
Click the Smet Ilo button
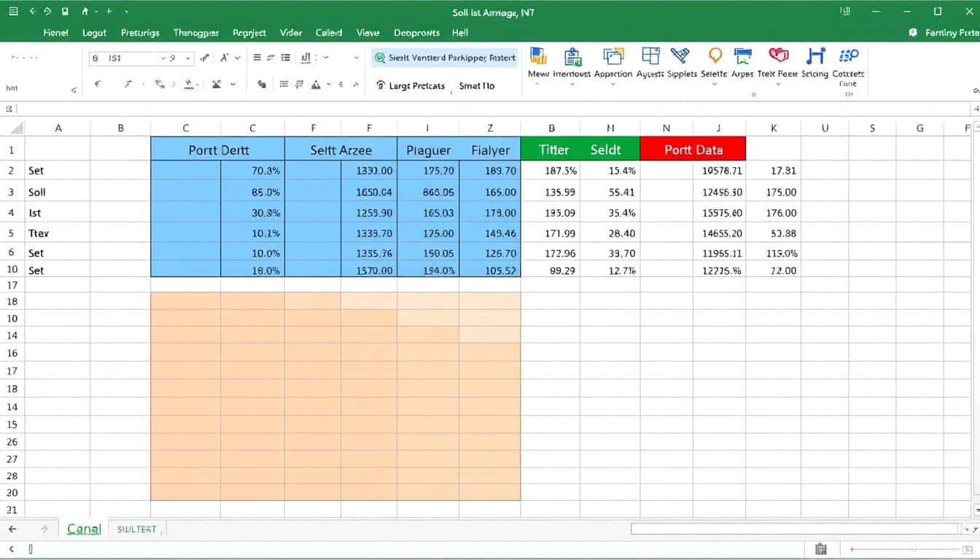click(477, 86)
